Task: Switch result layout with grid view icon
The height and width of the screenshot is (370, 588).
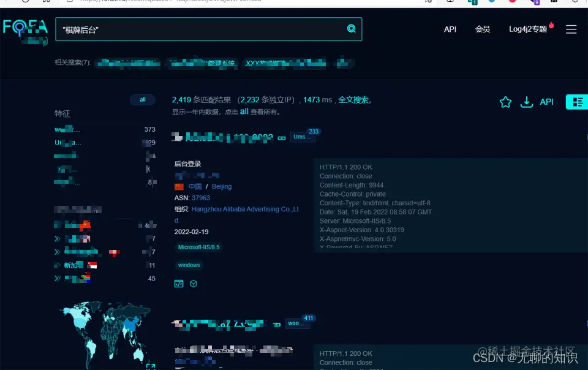Action: (x=578, y=102)
